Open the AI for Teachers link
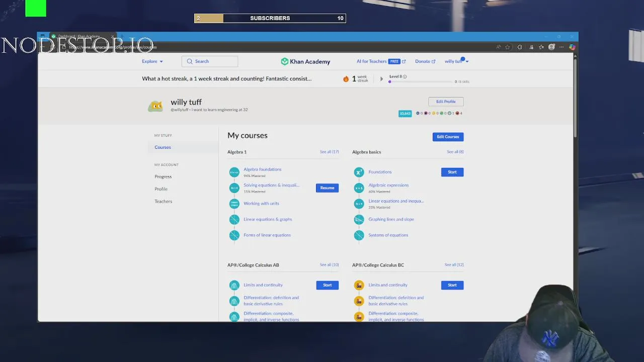Image resolution: width=644 pixels, height=362 pixels. coord(381,61)
